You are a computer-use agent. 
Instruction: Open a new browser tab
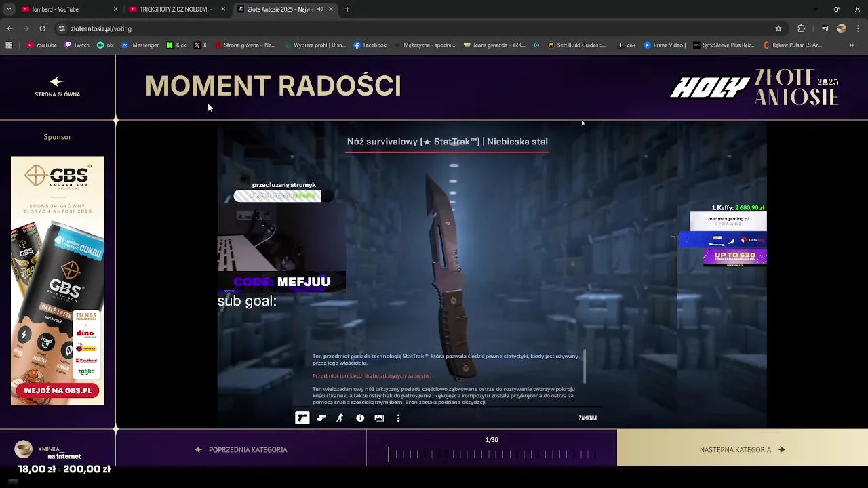click(347, 9)
